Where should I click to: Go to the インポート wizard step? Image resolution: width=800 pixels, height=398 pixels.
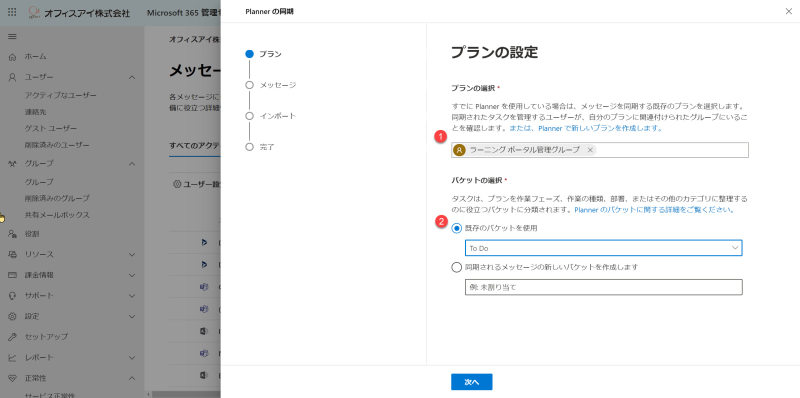coord(270,116)
